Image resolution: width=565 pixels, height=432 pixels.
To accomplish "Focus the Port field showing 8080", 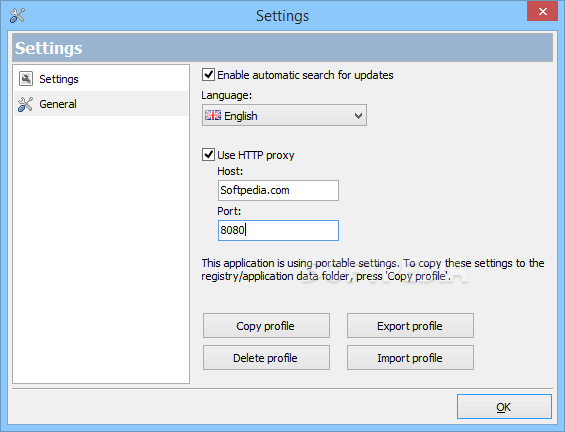I will click(x=278, y=230).
